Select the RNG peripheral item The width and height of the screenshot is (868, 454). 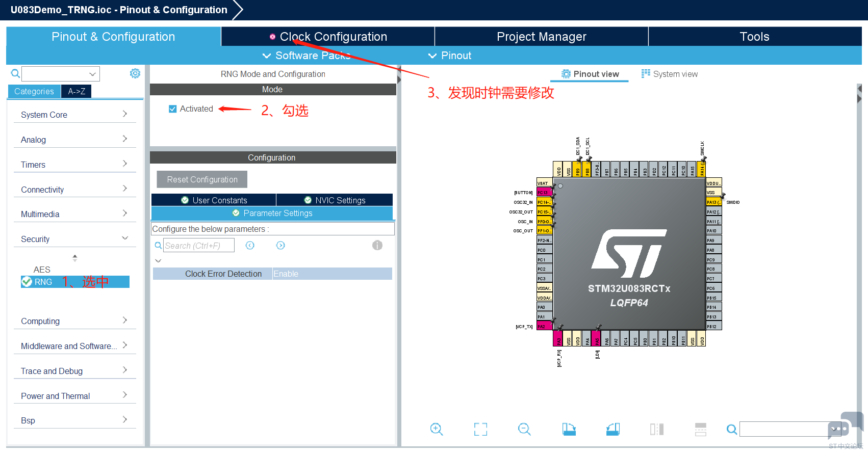click(75, 282)
